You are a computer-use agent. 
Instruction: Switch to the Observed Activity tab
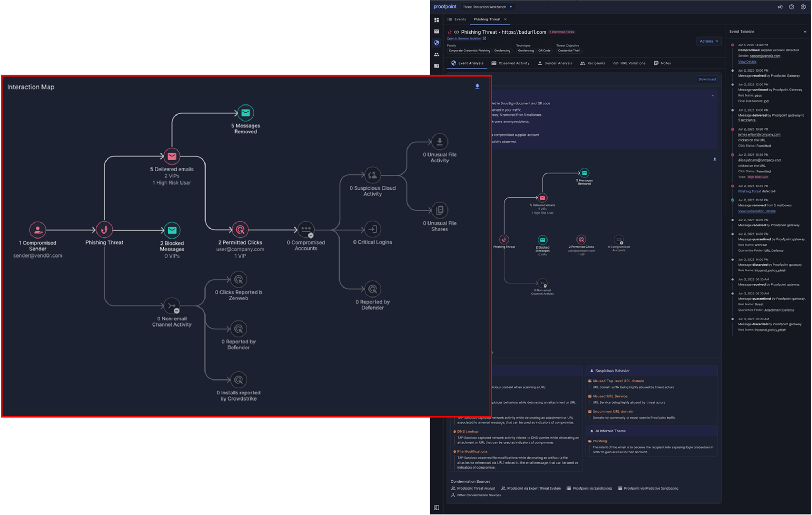(510, 63)
